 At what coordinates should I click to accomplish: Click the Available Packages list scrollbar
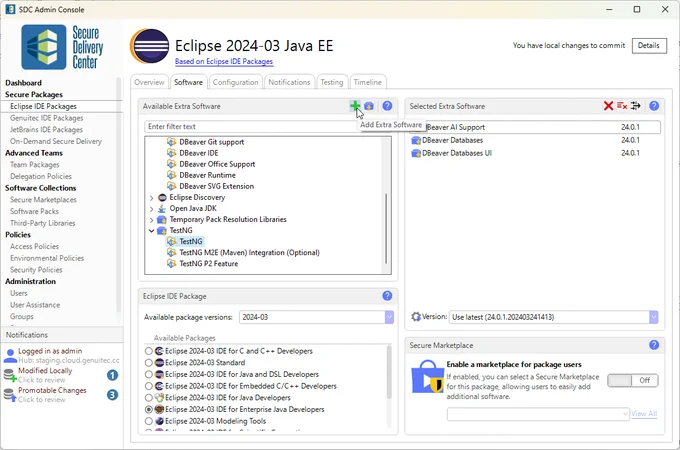tap(389, 372)
